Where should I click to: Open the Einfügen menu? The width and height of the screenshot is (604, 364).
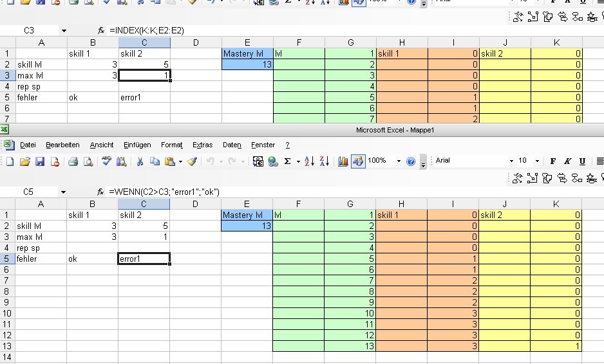[x=137, y=145]
